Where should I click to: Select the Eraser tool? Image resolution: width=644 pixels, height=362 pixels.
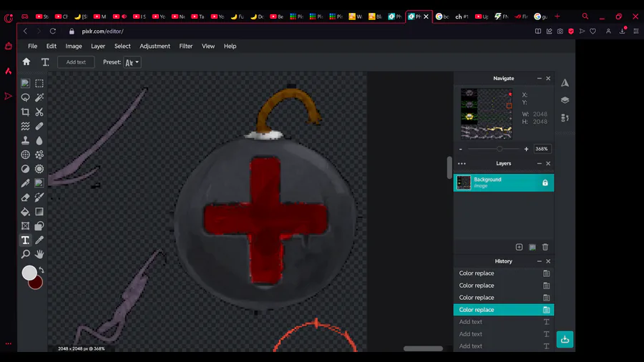click(x=26, y=197)
